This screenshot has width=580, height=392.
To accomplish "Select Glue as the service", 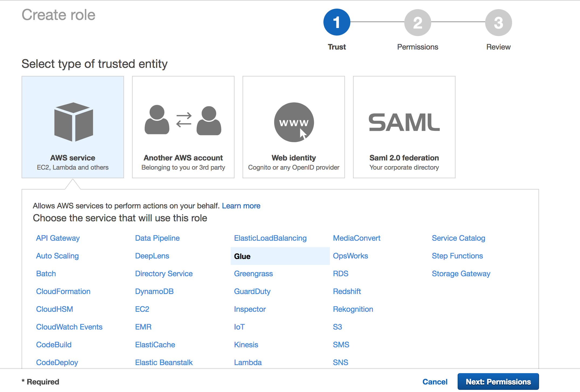I will coord(242,256).
